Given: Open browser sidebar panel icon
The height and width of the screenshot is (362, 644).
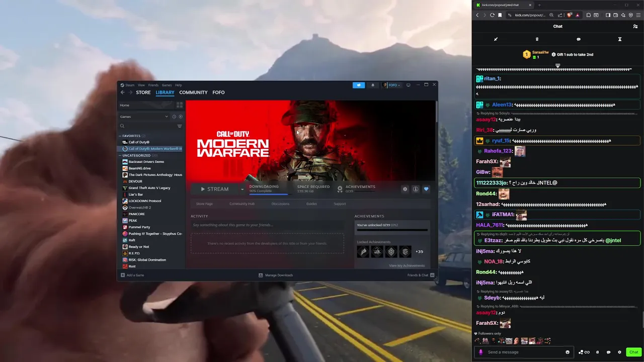Looking at the screenshot, I should click(608, 15).
